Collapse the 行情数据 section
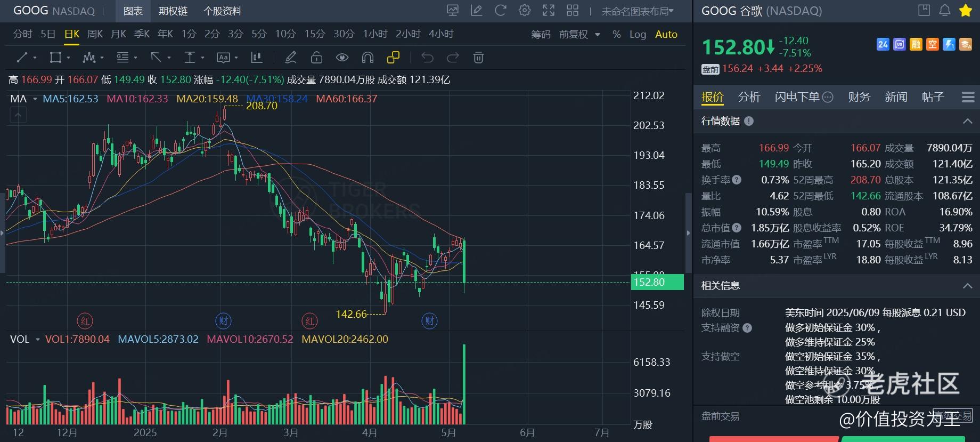The image size is (980, 442). pyautogui.click(x=967, y=122)
